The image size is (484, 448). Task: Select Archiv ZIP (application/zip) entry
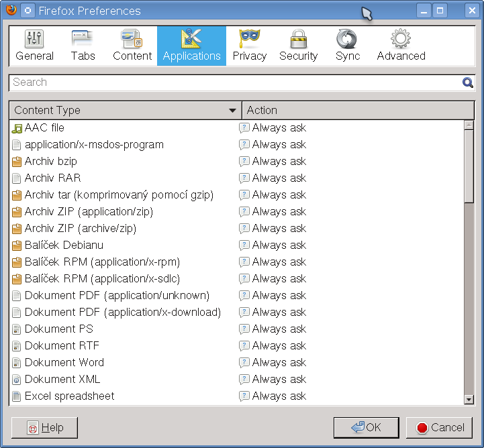coord(236,212)
